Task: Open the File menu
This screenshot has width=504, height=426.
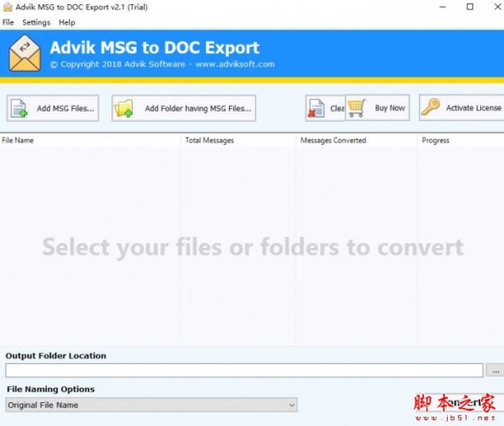Action: pyautogui.click(x=8, y=22)
